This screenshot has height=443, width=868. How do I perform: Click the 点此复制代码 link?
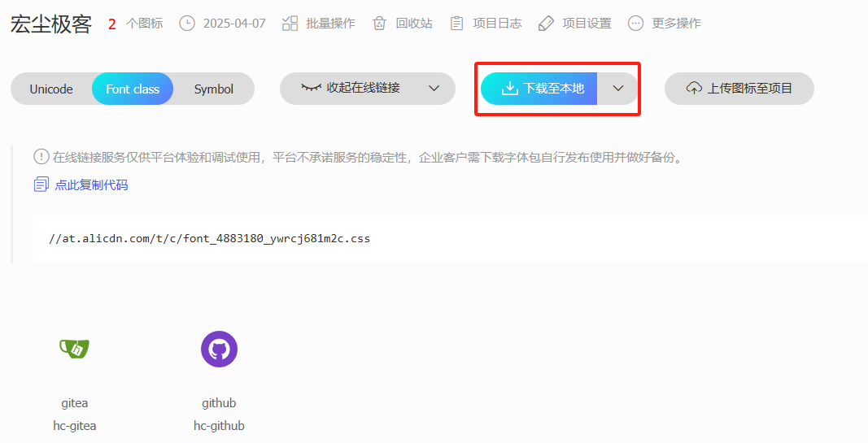coord(91,185)
